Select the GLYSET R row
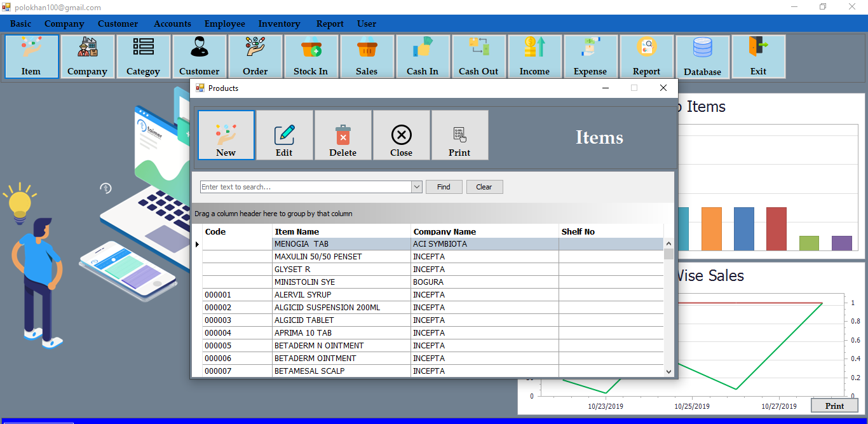868x424 pixels. (x=433, y=270)
